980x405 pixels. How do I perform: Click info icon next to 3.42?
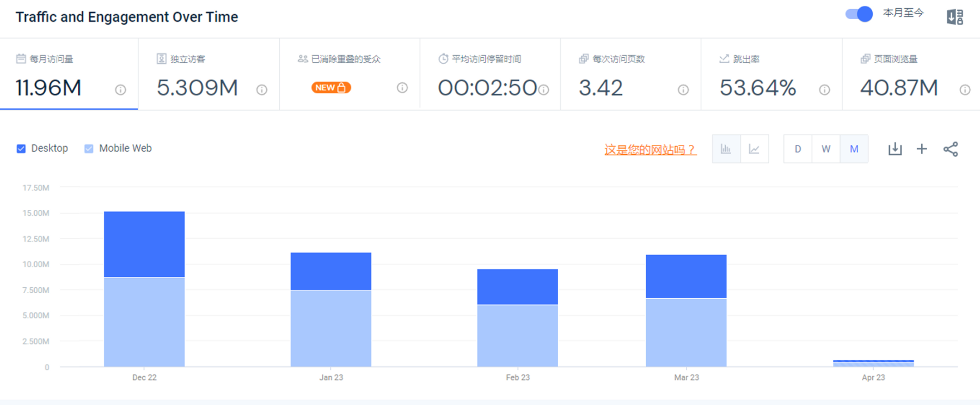click(683, 90)
